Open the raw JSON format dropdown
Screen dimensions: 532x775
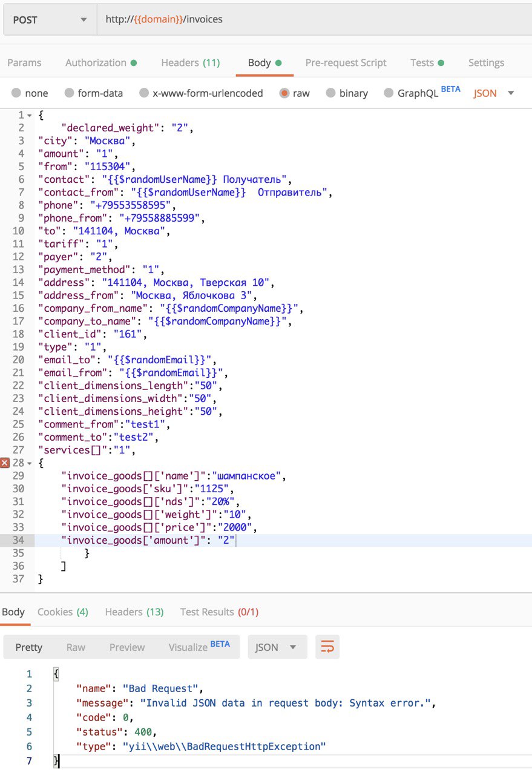[x=494, y=93]
